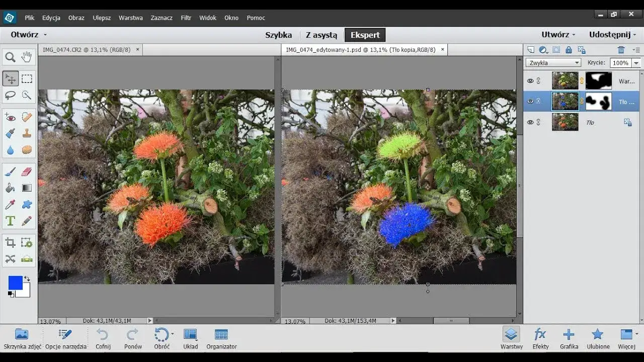Screen dimensions: 644x362
Task: Click the 'Cofnij' undo button
Action: tap(103, 339)
